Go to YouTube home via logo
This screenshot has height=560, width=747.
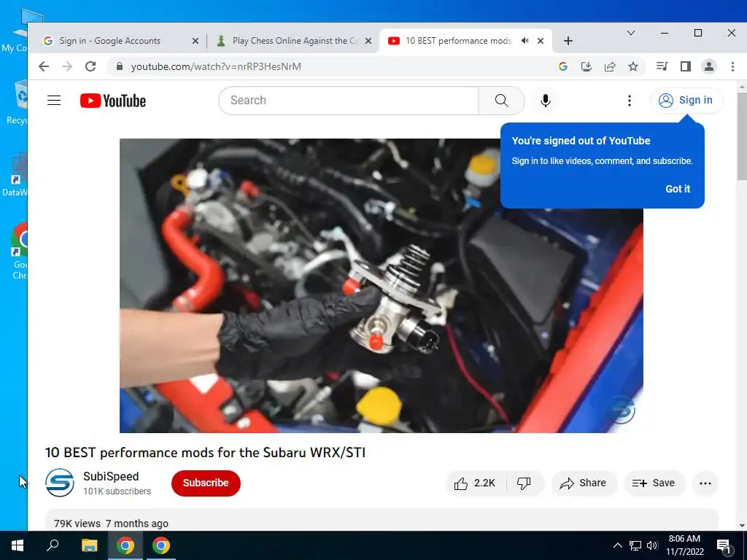pos(113,101)
